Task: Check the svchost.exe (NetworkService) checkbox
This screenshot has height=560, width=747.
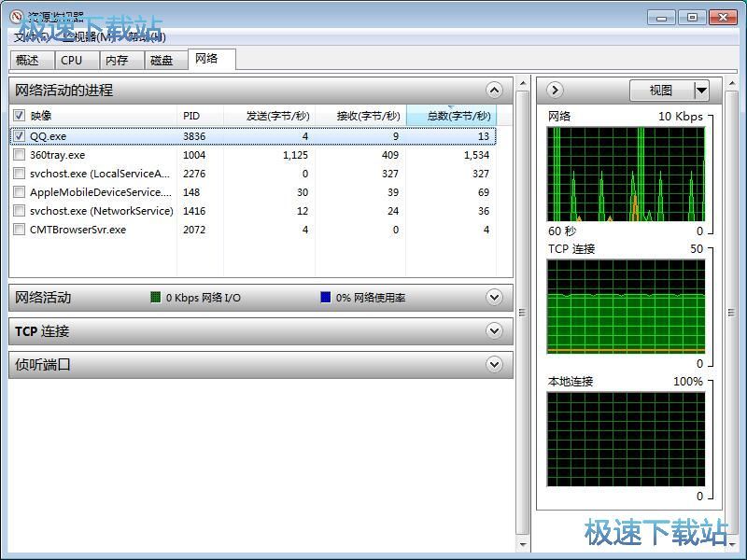Action: (19, 211)
